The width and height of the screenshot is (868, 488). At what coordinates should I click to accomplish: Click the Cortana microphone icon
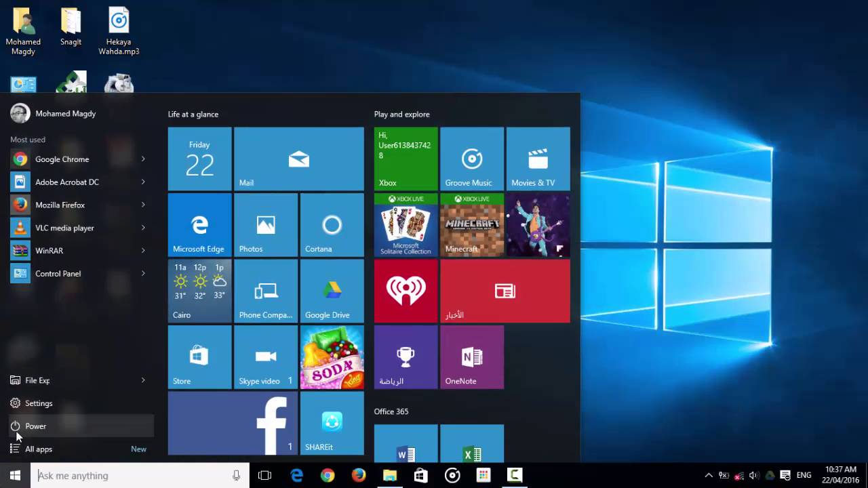tap(236, 476)
